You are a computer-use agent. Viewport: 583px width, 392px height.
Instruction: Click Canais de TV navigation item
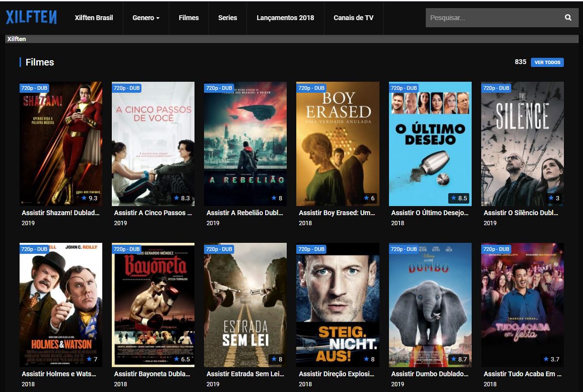[x=354, y=18]
